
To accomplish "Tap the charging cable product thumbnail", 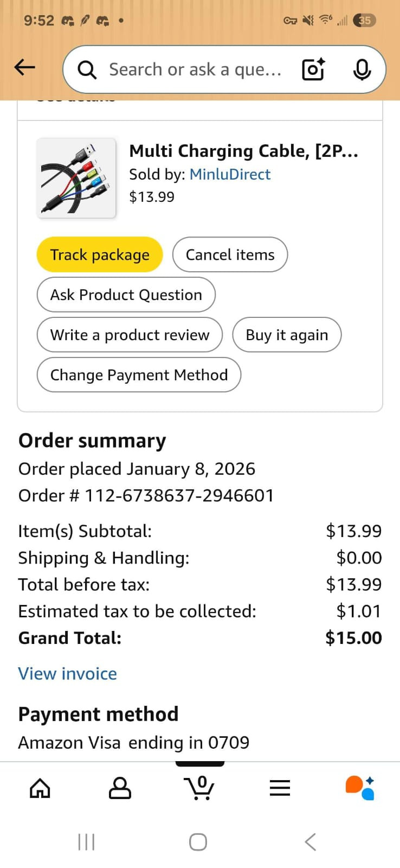I will pyautogui.click(x=76, y=178).
